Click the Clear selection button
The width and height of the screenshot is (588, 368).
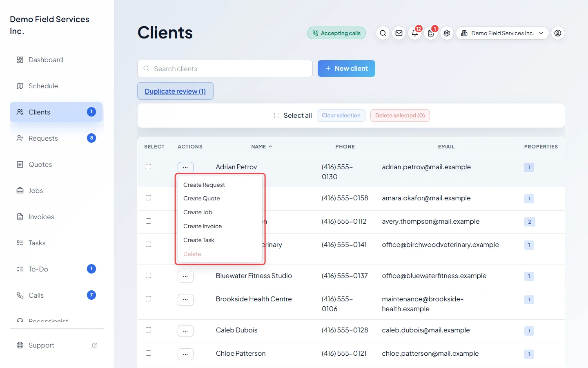point(341,116)
